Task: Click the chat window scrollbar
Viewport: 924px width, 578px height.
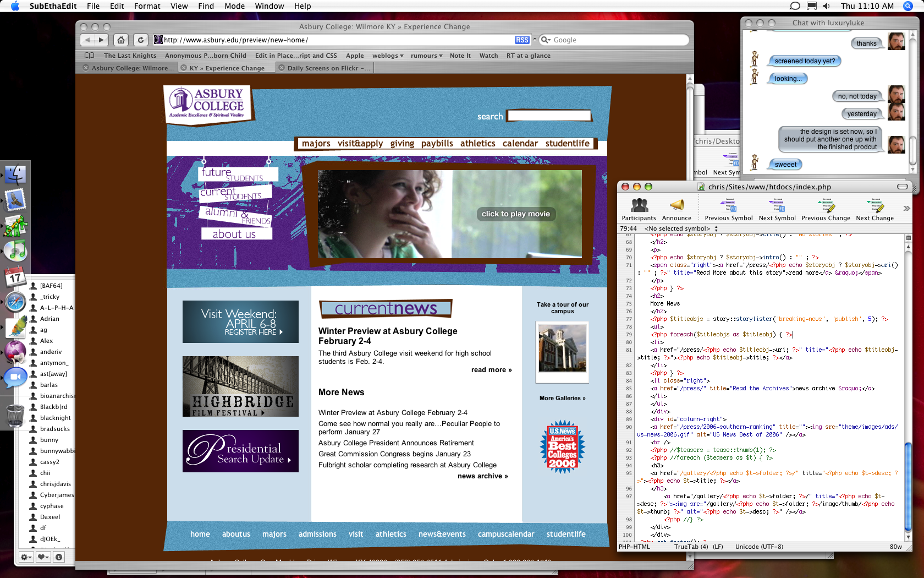Action: pyautogui.click(x=914, y=102)
